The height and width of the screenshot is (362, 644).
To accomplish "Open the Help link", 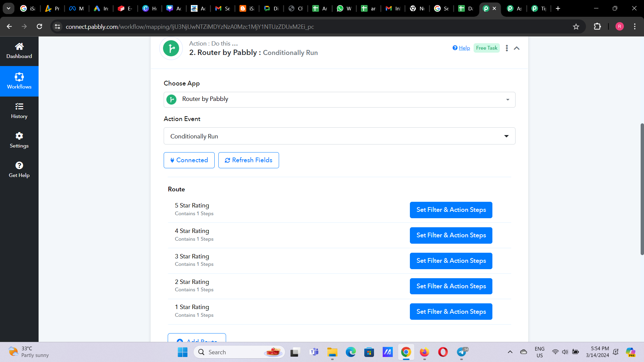I will (461, 48).
